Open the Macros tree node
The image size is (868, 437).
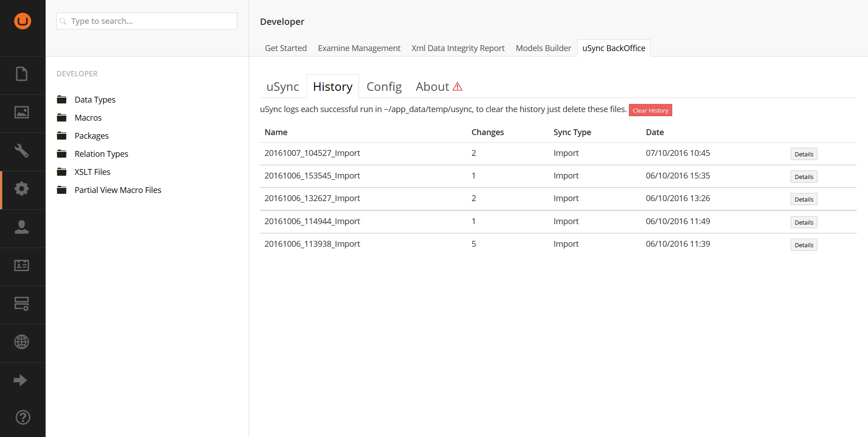[x=88, y=117]
